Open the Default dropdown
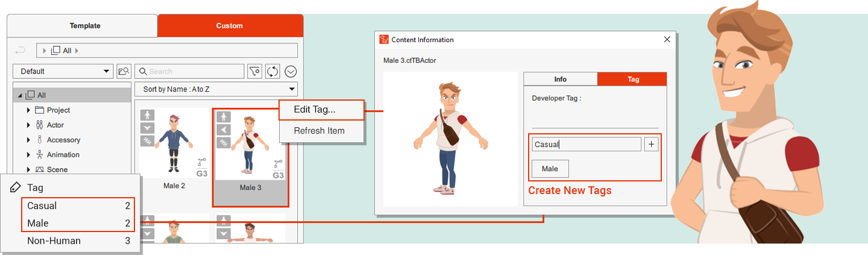The height and width of the screenshot is (255, 868). [63, 71]
